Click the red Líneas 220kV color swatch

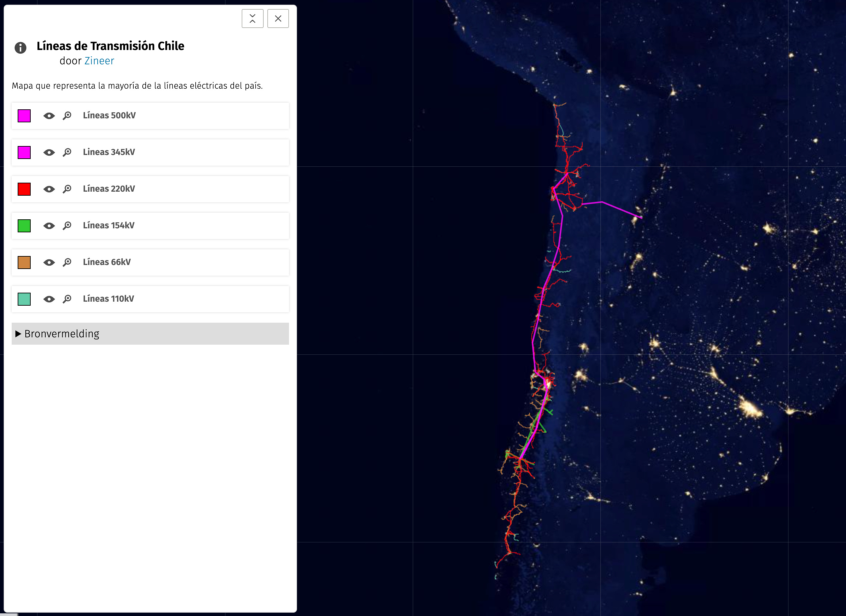(24, 189)
